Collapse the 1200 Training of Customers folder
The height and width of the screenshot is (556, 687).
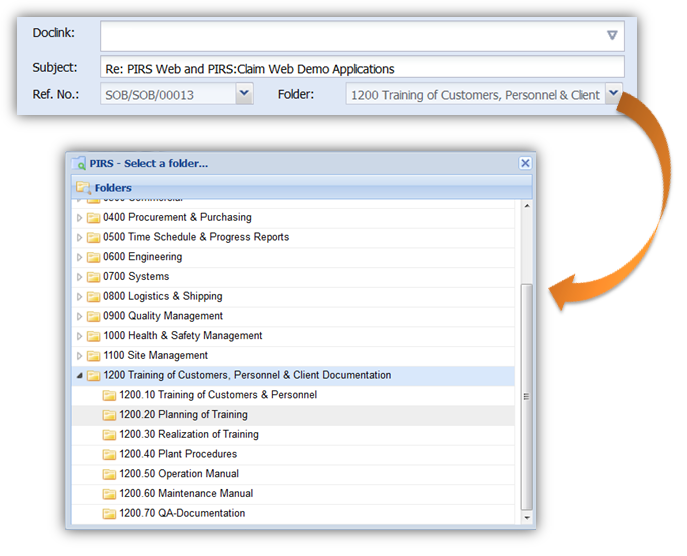tap(80, 376)
